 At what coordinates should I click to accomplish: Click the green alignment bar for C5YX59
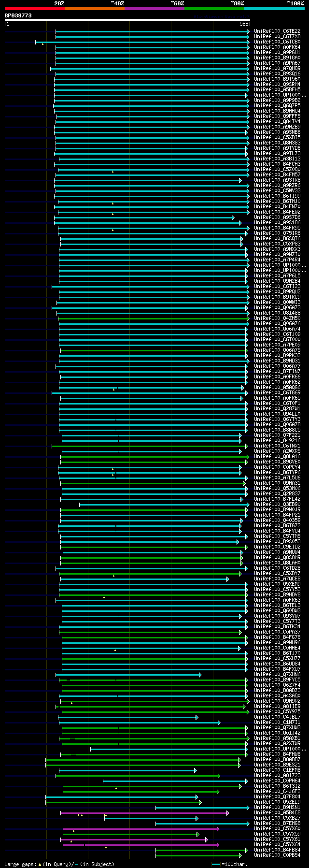coord(131,834)
